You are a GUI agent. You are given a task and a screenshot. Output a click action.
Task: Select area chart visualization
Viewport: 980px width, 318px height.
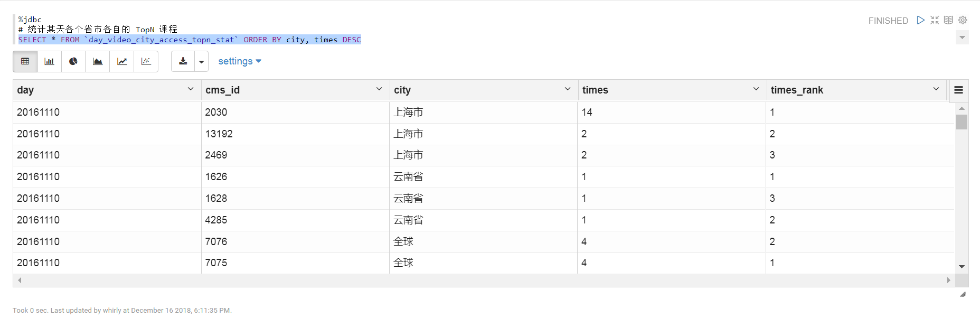point(98,61)
